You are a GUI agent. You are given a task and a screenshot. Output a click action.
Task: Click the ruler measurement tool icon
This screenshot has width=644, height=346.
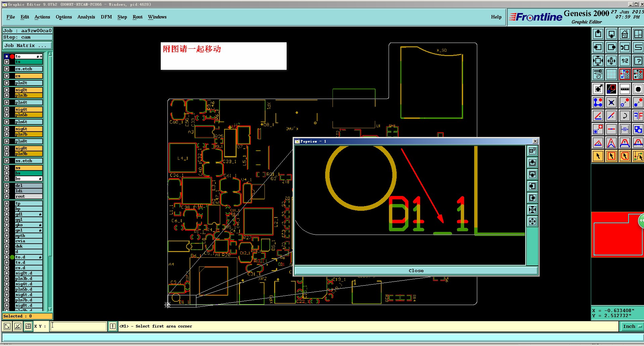pyautogui.click(x=625, y=89)
